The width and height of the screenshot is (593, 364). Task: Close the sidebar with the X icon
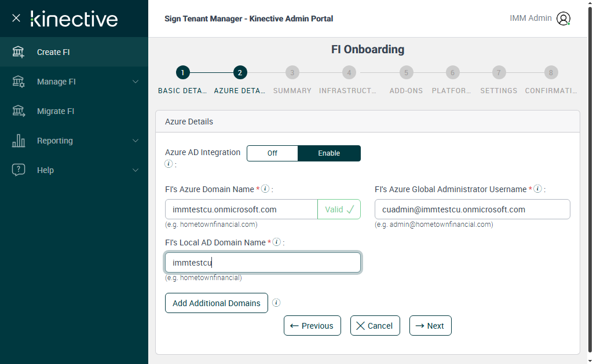coord(16,18)
